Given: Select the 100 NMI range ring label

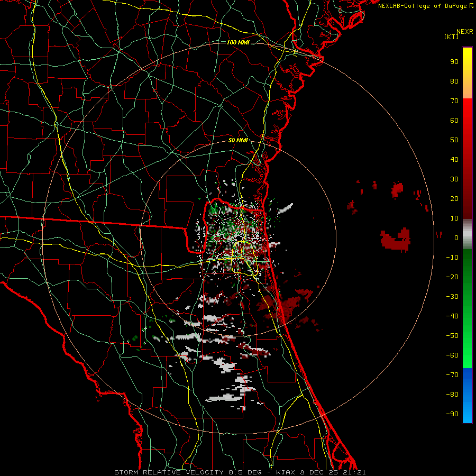Looking at the screenshot, I should click(x=238, y=42).
